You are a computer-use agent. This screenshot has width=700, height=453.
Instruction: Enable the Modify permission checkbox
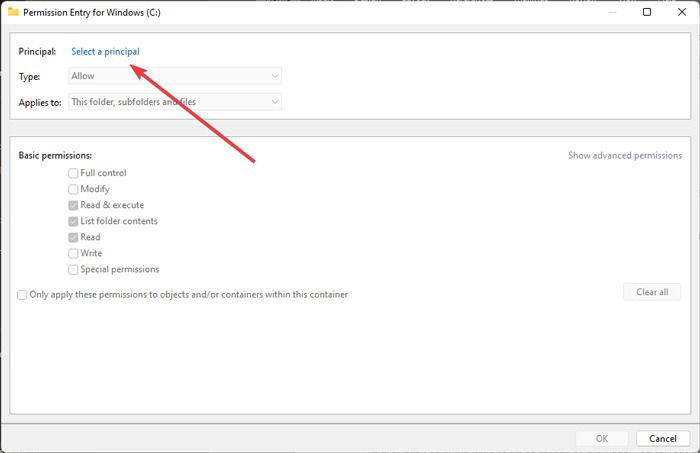coord(73,189)
